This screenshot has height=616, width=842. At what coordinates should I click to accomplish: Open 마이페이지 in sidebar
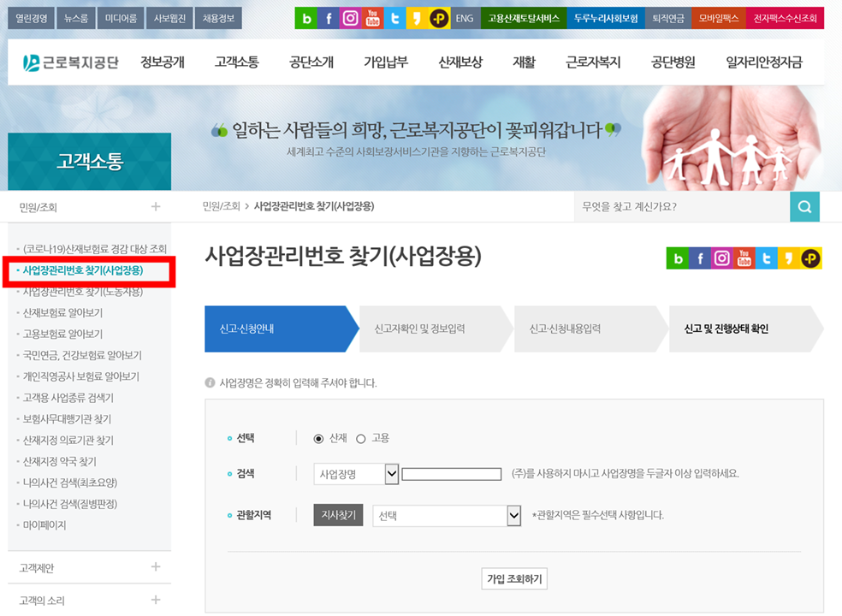click(44, 526)
